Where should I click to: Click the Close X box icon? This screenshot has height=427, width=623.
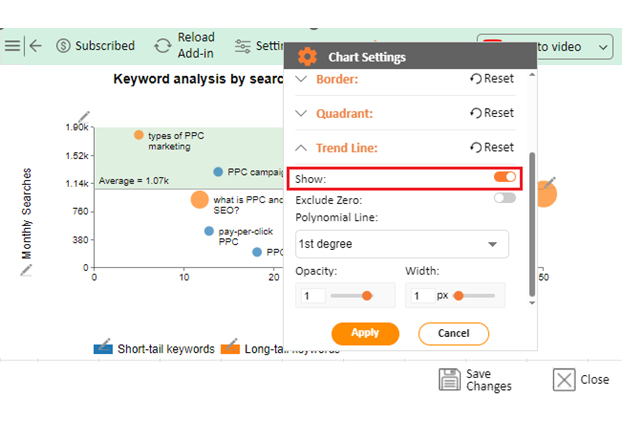pyautogui.click(x=564, y=380)
